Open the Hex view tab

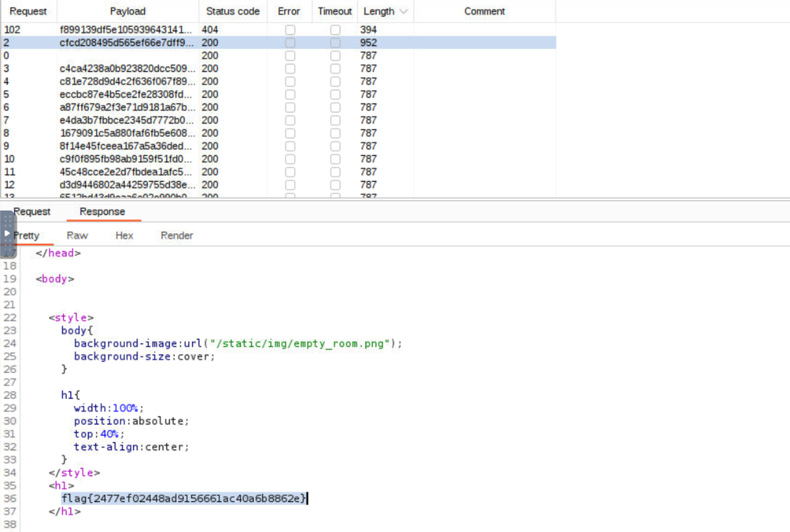pyautogui.click(x=124, y=236)
